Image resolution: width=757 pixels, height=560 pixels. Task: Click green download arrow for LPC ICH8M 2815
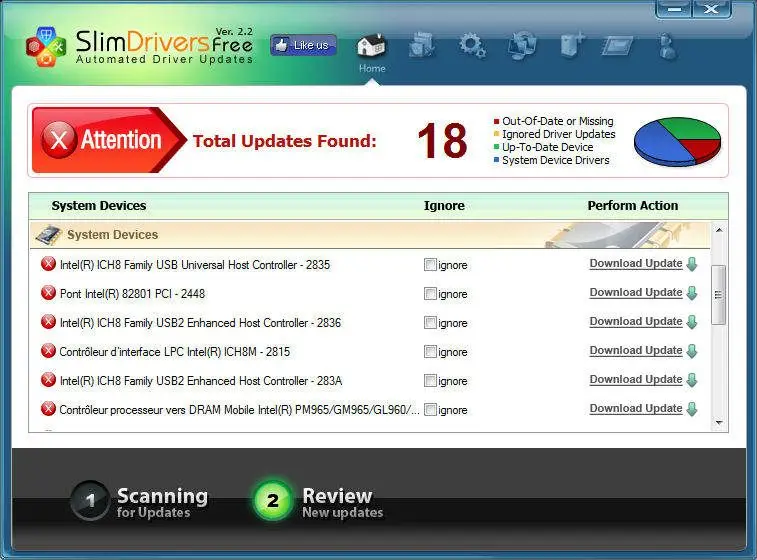(692, 351)
